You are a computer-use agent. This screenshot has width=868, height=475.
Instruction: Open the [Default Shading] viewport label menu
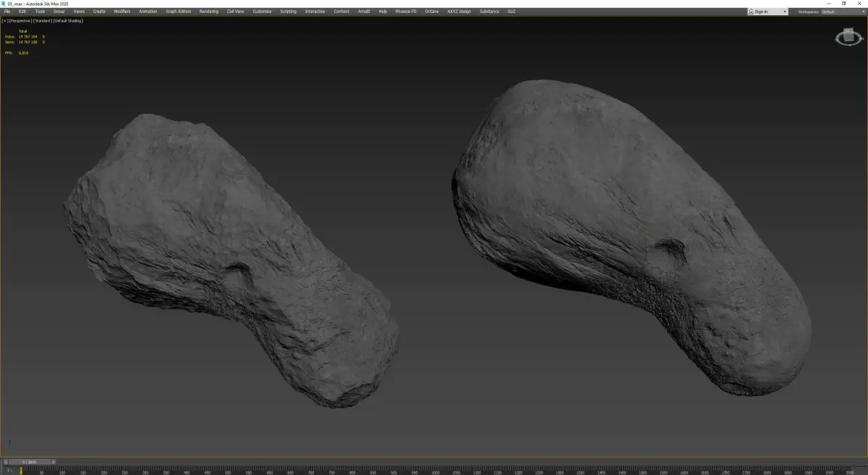pos(68,21)
